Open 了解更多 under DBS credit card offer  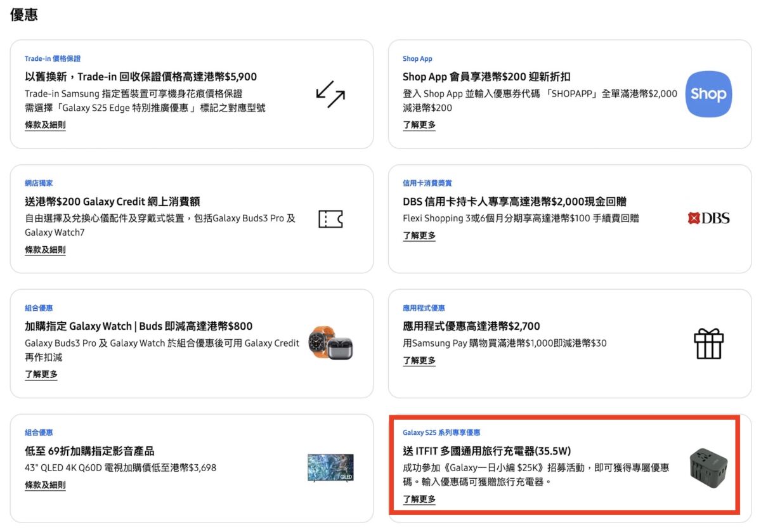tap(419, 236)
